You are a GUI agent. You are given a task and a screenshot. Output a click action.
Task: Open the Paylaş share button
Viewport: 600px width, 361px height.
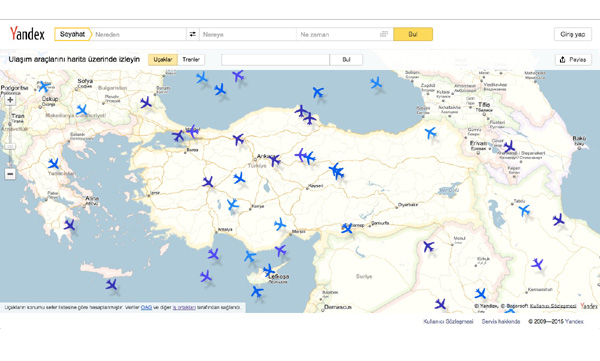[x=573, y=59]
